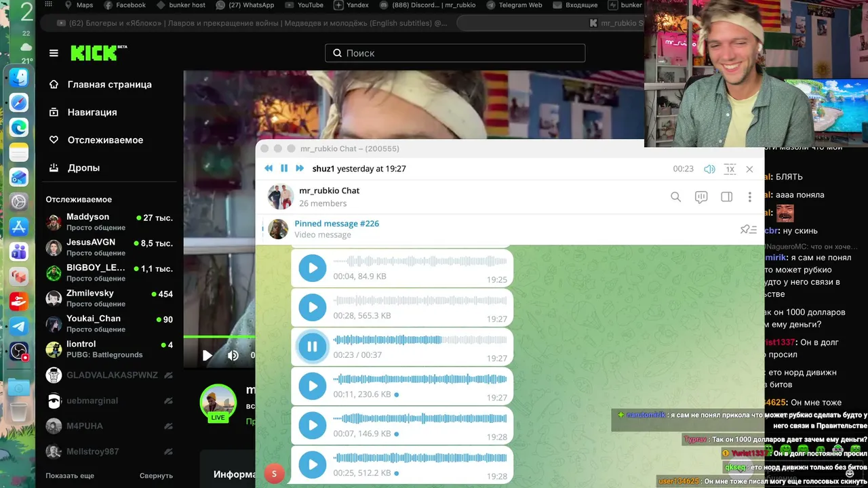Play the 00:25 512.2 KB voice message
The height and width of the screenshot is (488, 868).
pos(313,464)
